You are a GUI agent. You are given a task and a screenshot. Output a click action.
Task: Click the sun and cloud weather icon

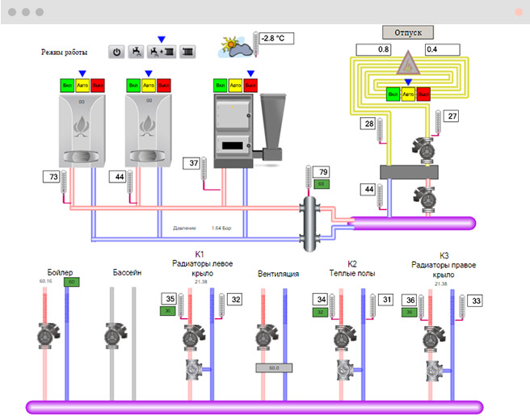pos(235,47)
